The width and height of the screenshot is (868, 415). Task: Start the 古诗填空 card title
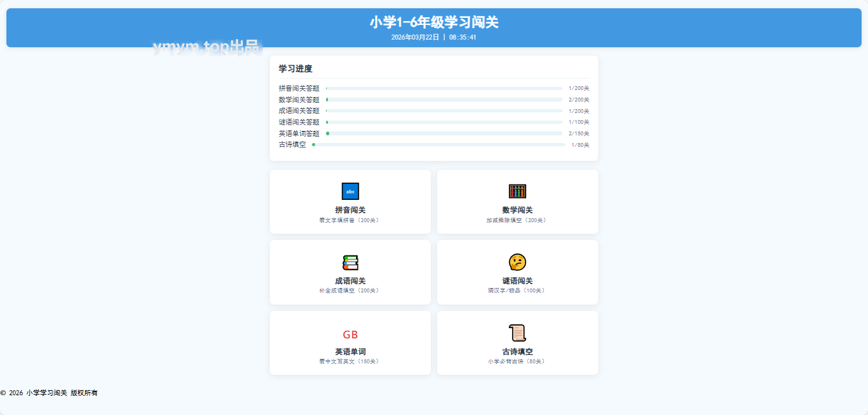[x=518, y=352]
